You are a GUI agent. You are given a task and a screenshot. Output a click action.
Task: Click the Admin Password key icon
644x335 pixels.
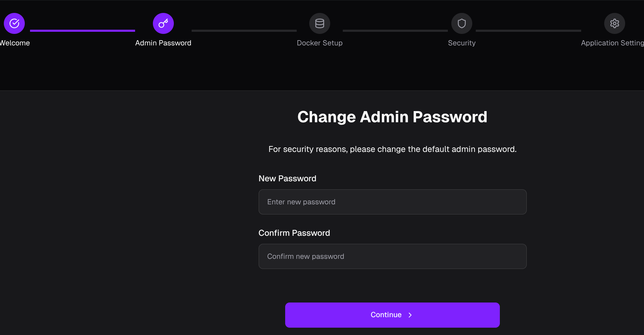click(x=163, y=23)
